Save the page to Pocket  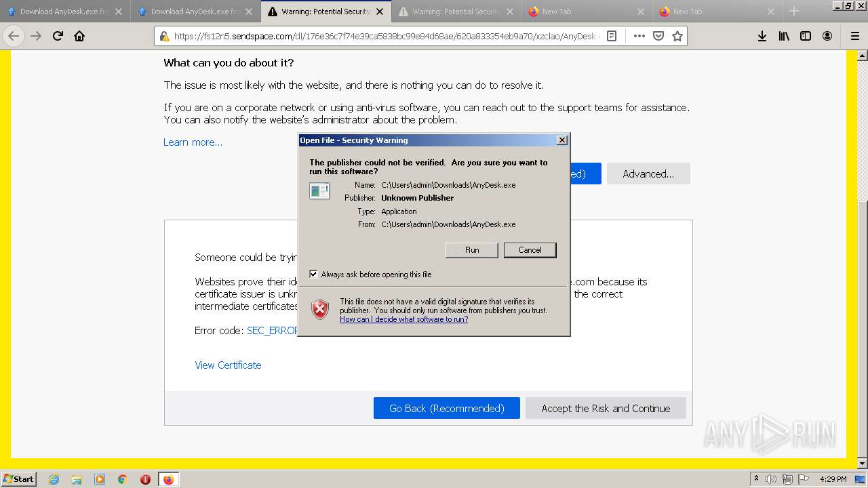click(x=658, y=36)
